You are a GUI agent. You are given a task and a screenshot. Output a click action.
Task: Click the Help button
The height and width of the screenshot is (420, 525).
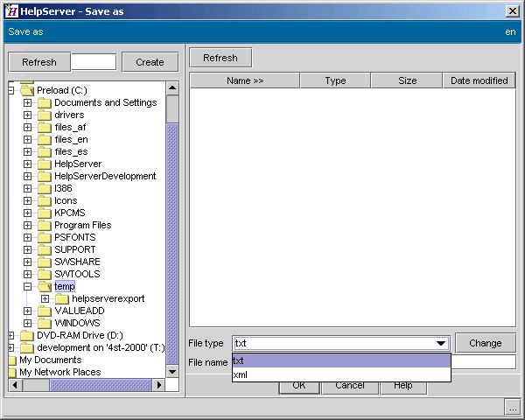(x=403, y=387)
